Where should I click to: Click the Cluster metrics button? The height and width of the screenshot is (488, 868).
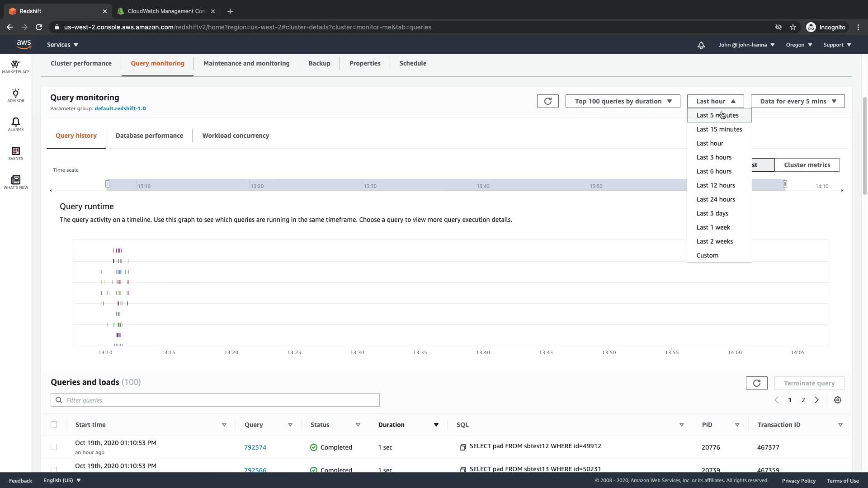click(807, 165)
